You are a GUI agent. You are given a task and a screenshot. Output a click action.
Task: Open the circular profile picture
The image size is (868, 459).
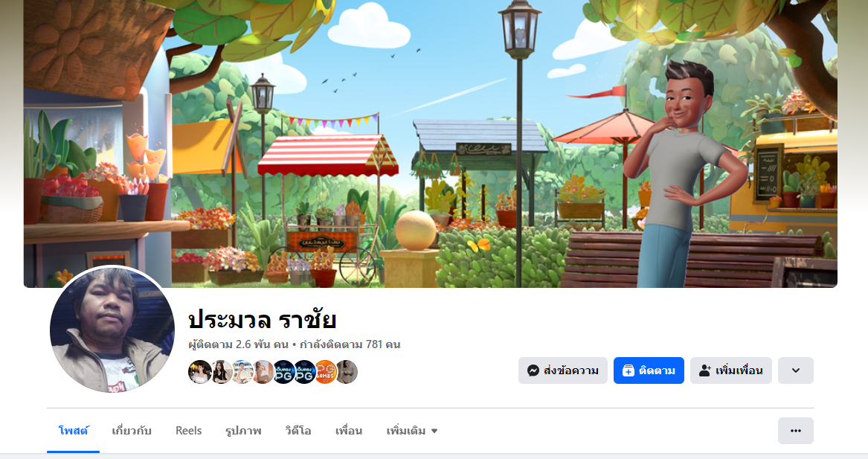tap(112, 330)
